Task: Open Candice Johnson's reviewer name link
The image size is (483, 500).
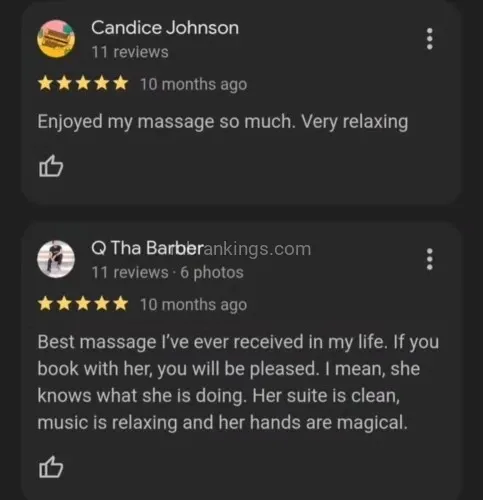Action: [165, 28]
